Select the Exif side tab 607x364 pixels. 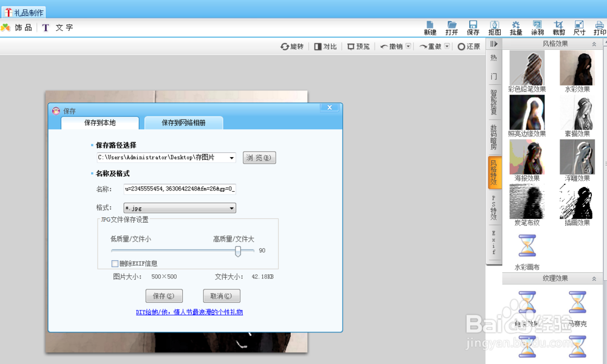click(x=493, y=243)
